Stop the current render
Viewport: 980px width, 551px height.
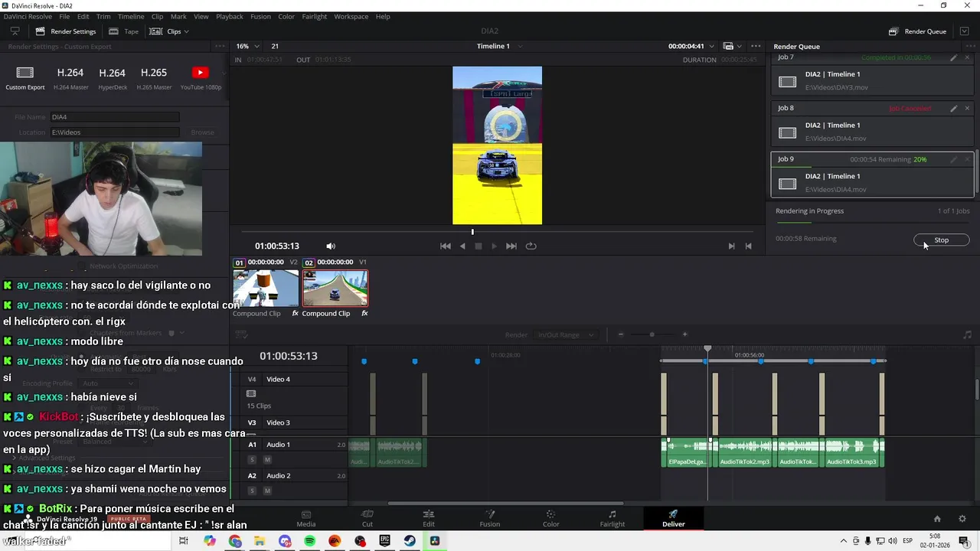pos(942,240)
